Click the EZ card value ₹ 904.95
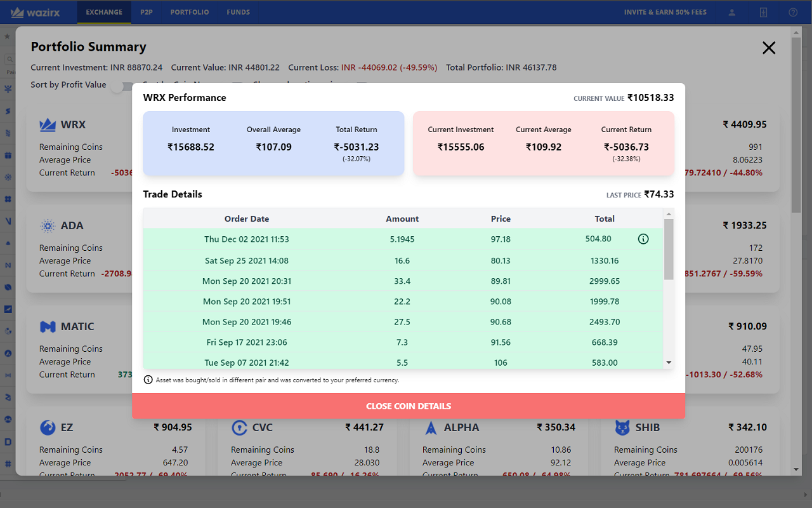Screen dimensions: 812x508 click(173, 427)
